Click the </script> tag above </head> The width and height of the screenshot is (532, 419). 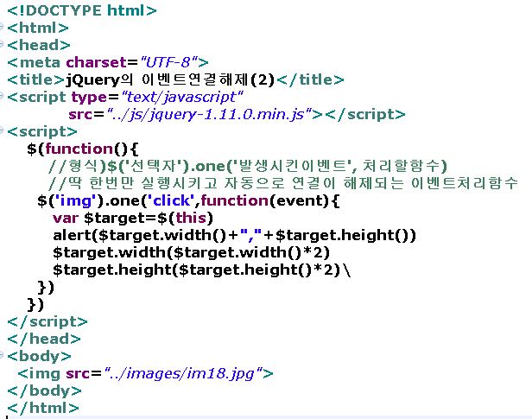click(x=47, y=322)
